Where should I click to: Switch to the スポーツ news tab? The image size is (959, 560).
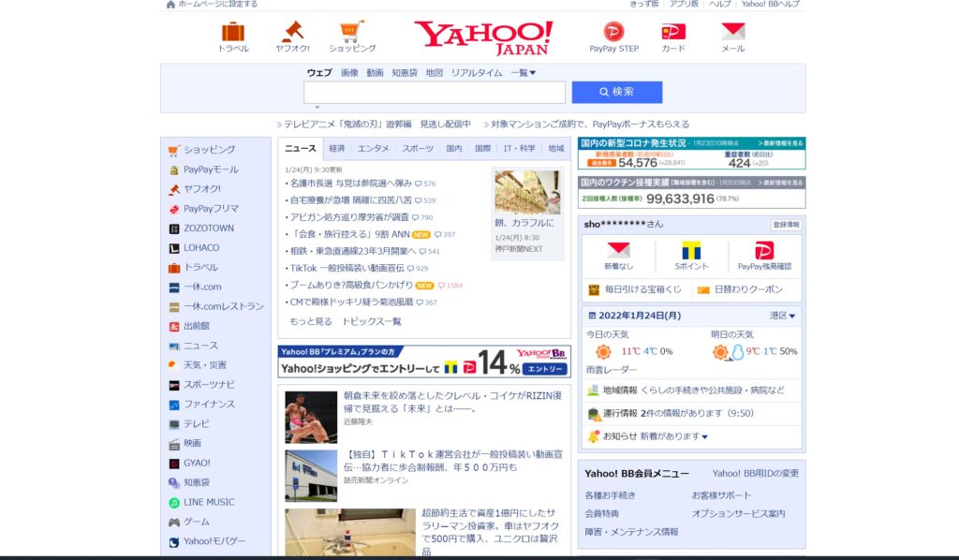[x=418, y=149]
